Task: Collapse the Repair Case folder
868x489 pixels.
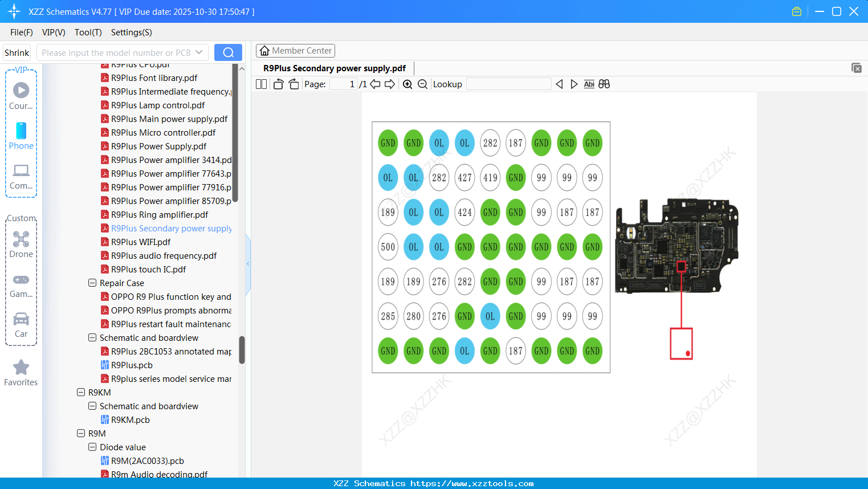Action: point(92,283)
